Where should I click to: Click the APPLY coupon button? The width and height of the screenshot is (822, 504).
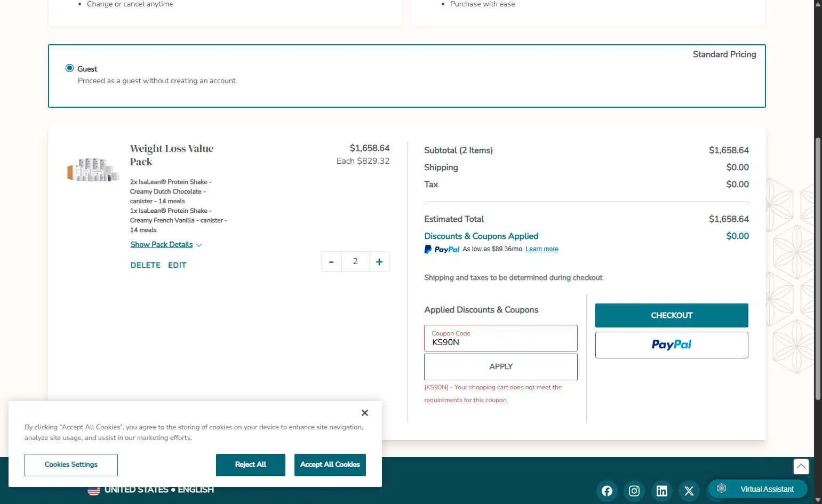[x=501, y=367]
